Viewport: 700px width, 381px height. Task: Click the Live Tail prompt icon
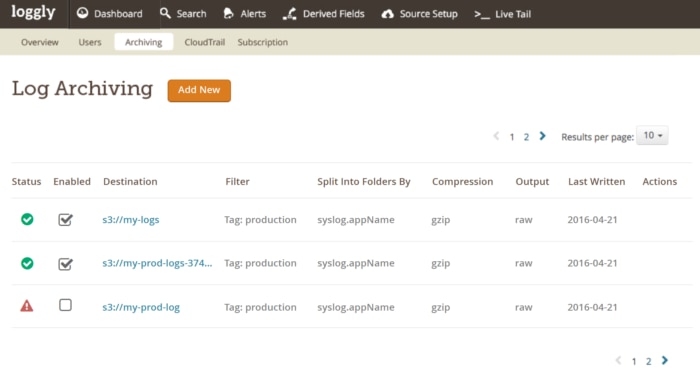[482, 15]
